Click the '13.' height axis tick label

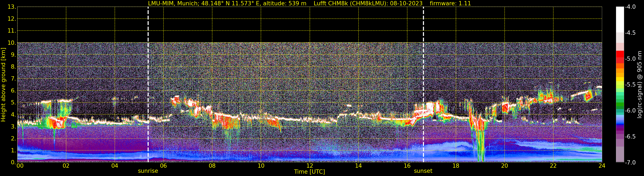coord(12,7)
